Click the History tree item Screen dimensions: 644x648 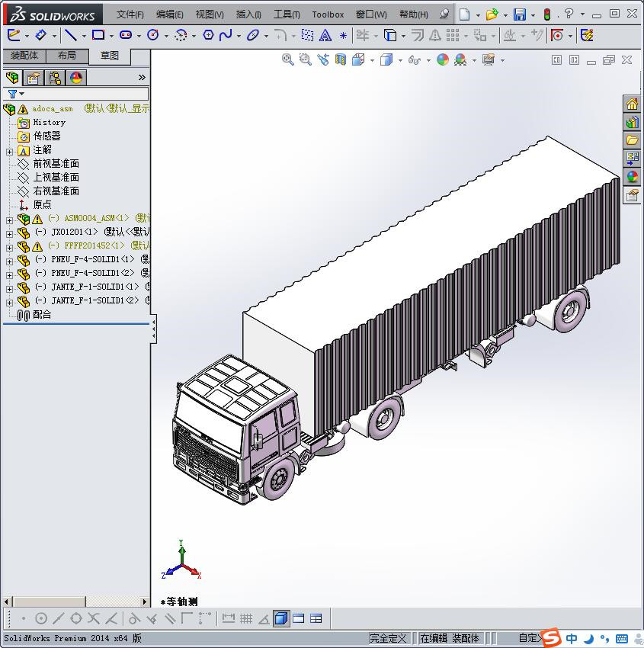click(49, 122)
